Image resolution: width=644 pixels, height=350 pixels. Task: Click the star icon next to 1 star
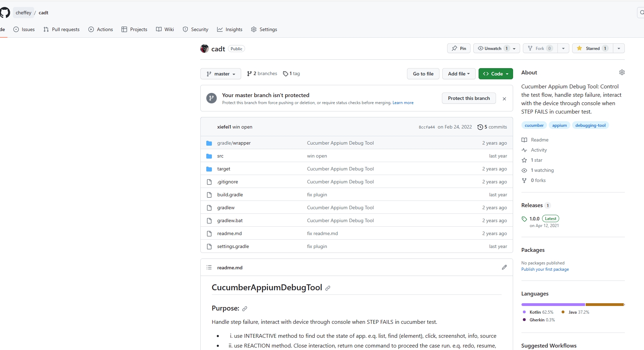coord(524,160)
